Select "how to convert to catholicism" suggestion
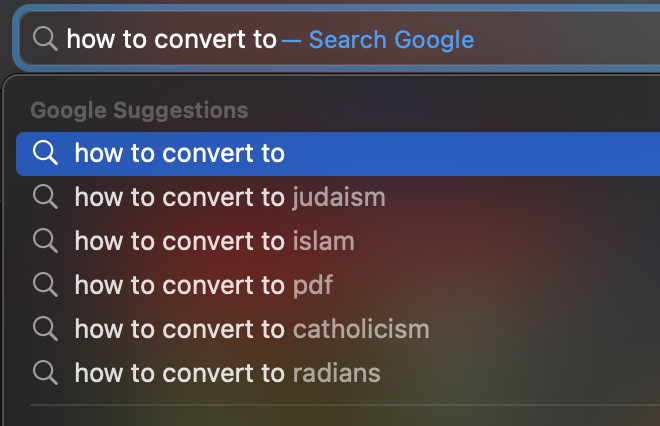The width and height of the screenshot is (660, 426). coord(338,329)
